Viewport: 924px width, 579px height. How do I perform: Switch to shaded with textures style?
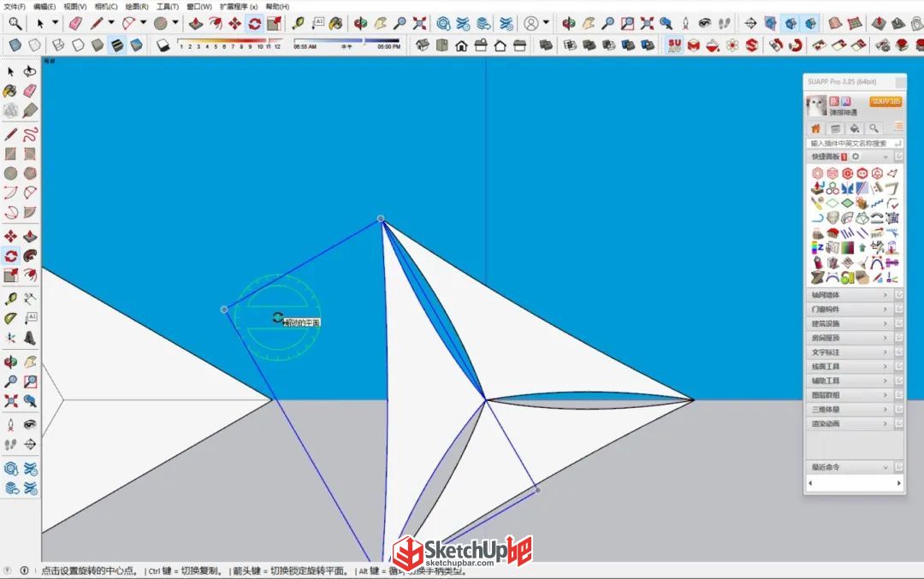(x=117, y=44)
